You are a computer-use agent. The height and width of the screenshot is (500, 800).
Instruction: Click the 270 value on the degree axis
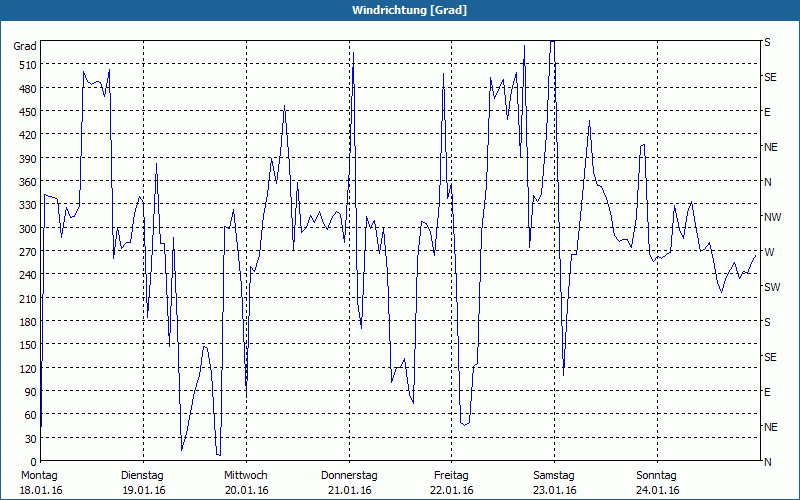[x=27, y=252]
